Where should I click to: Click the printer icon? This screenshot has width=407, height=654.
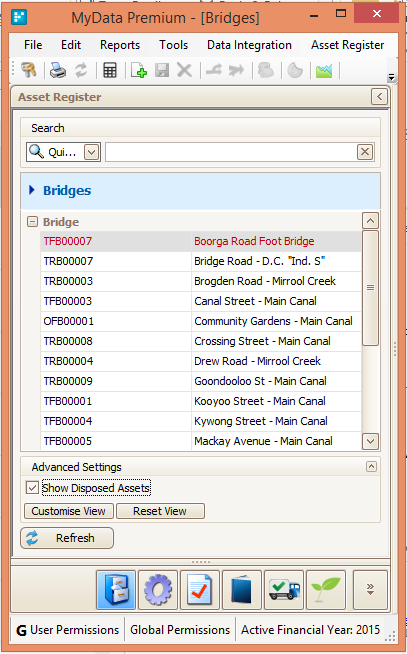[58, 70]
